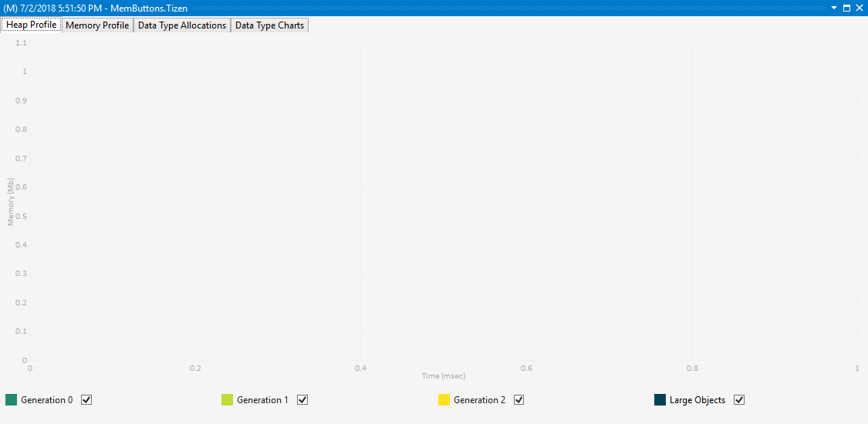Toggle the Generation 1 series checkbox

302,400
